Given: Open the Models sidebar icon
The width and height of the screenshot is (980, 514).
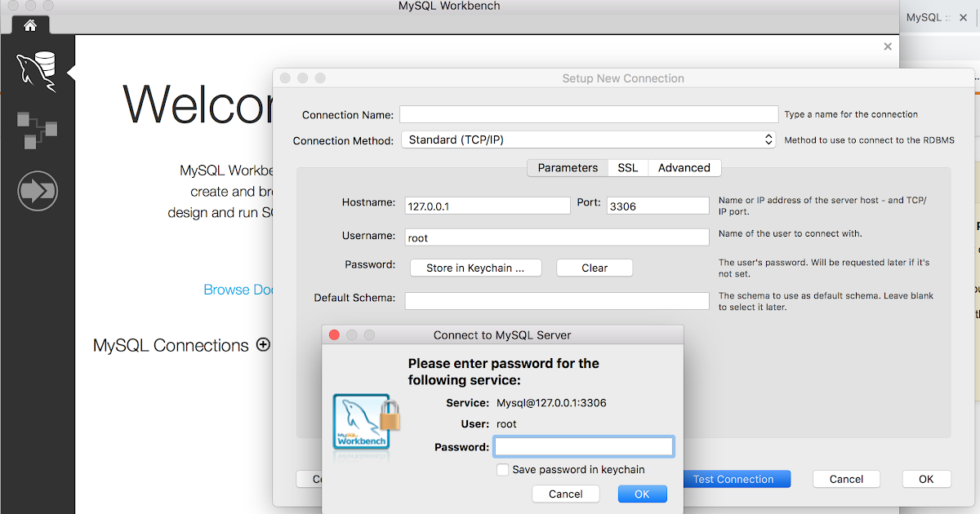Looking at the screenshot, I should (x=37, y=131).
